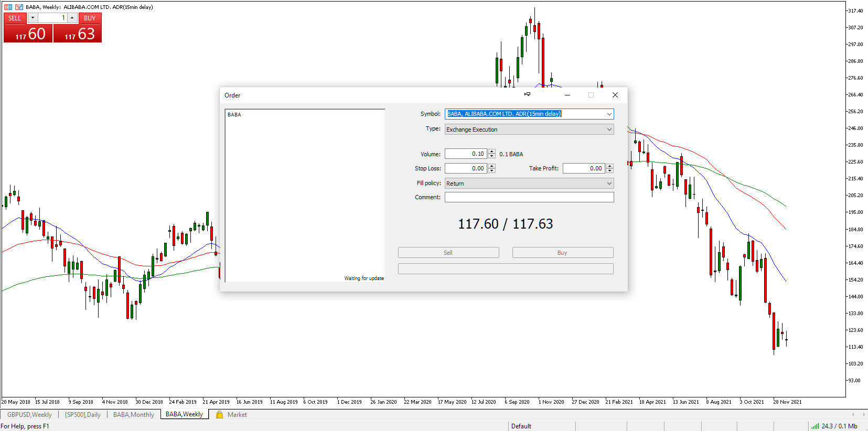The height and width of the screenshot is (431, 868).
Task: Switch to GBPUSD,Weekly chart tab
Action: tap(29, 414)
